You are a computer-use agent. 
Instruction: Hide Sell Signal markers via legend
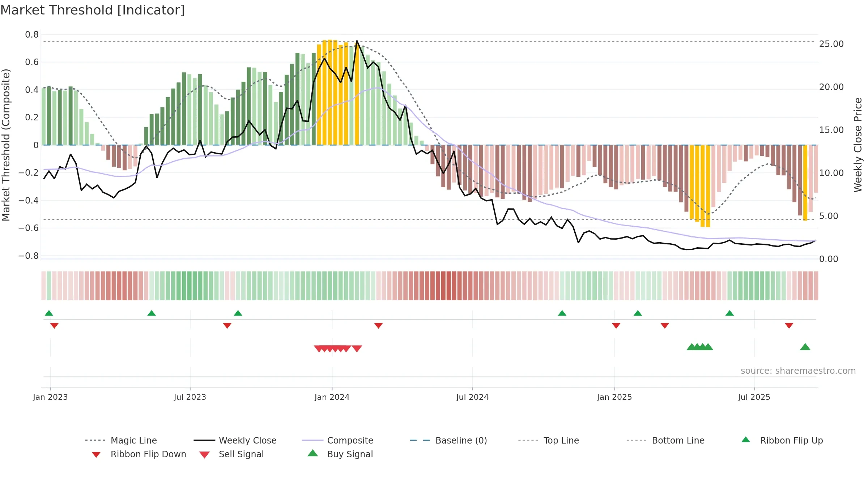(x=231, y=454)
